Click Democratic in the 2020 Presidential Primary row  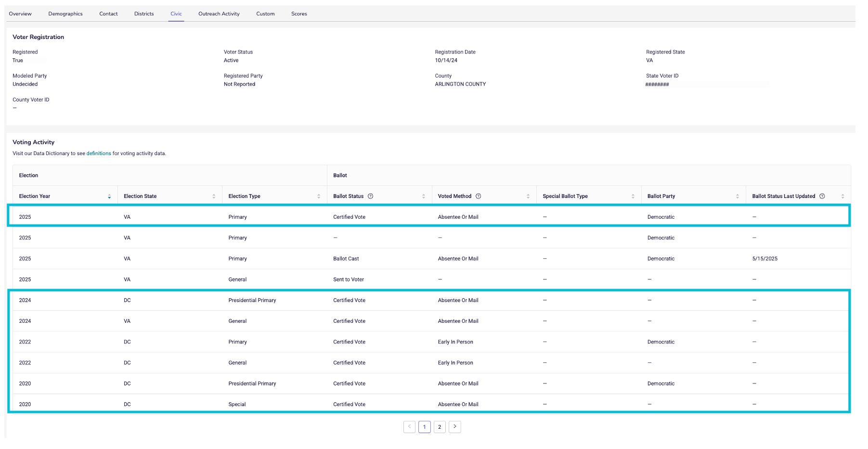click(661, 383)
